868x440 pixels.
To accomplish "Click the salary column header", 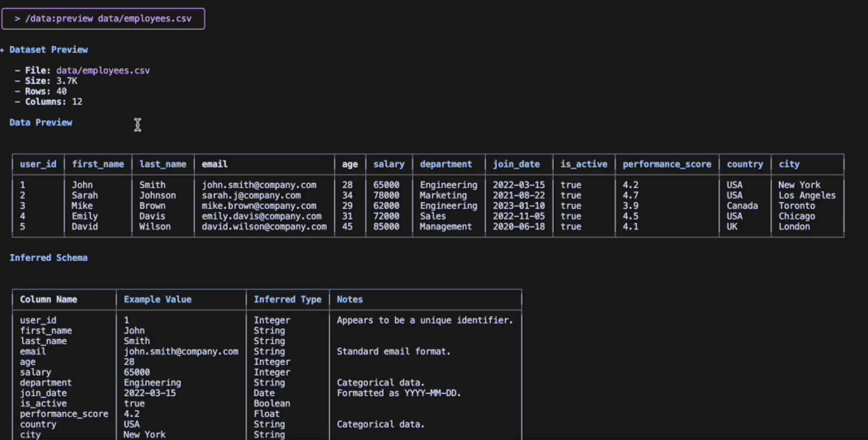I will [x=389, y=164].
